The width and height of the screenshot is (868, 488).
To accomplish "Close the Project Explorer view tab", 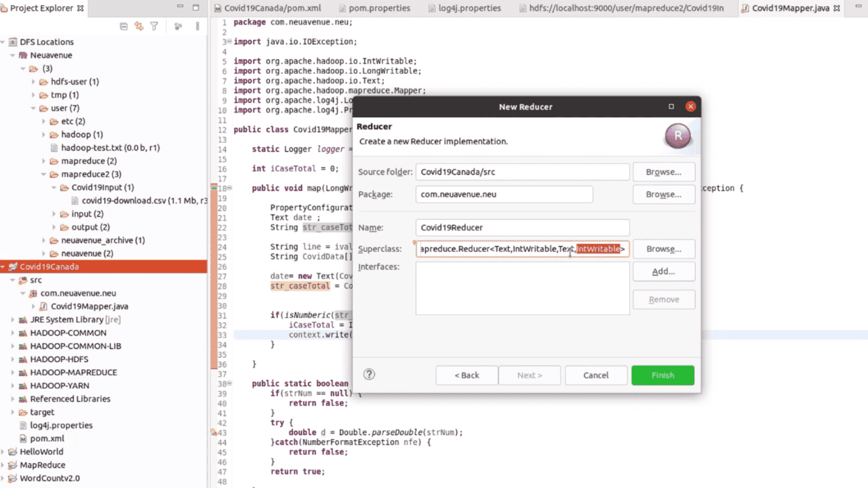I will 81,8.
